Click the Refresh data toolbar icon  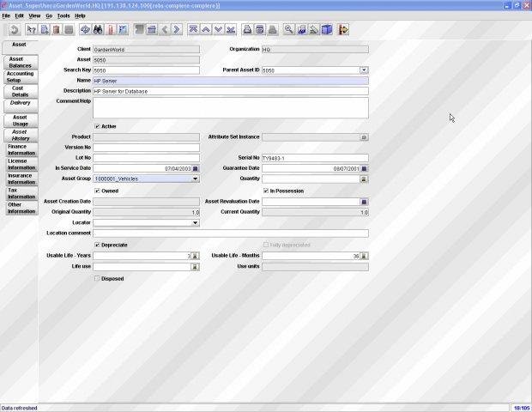[86, 29]
